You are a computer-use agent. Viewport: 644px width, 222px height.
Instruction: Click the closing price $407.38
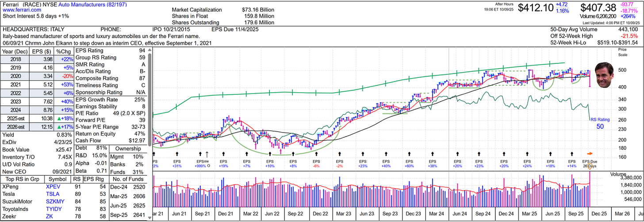pos(598,8)
